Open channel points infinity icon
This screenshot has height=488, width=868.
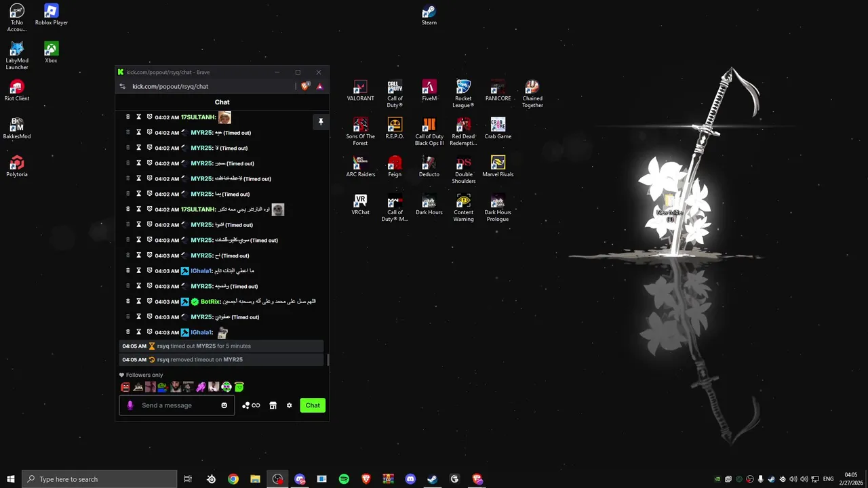pos(256,405)
